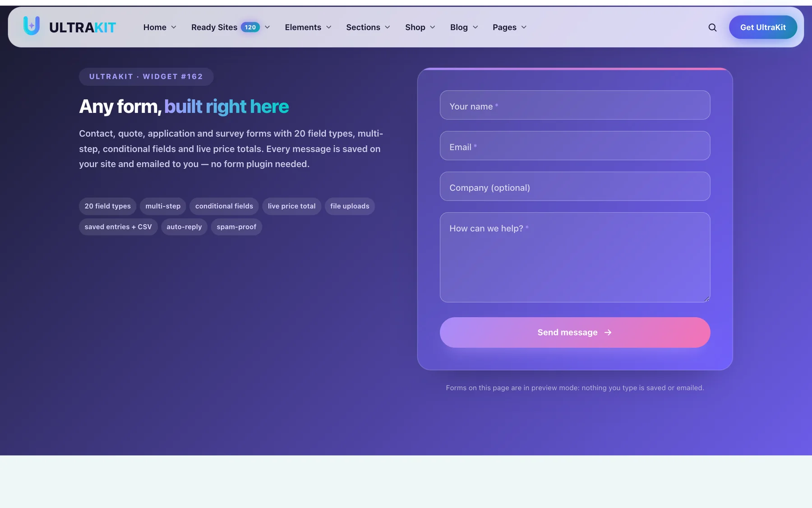Click the 'auto-reply' tag
The width and height of the screenshot is (812, 508).
(x=184, y=227)
